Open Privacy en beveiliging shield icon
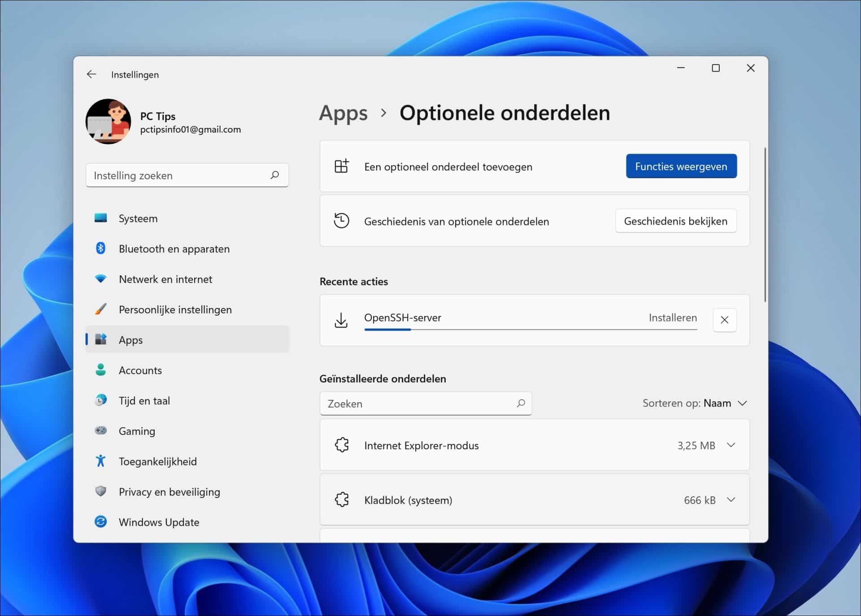The width and height of the screenshot is (861, 616). pyautogui.click(x=101, y=491)
